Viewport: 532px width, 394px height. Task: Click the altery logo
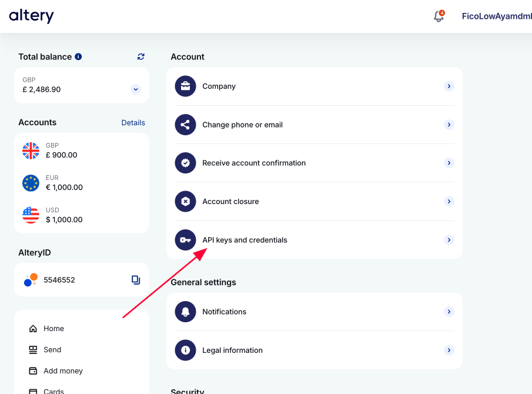click(31, 16)
